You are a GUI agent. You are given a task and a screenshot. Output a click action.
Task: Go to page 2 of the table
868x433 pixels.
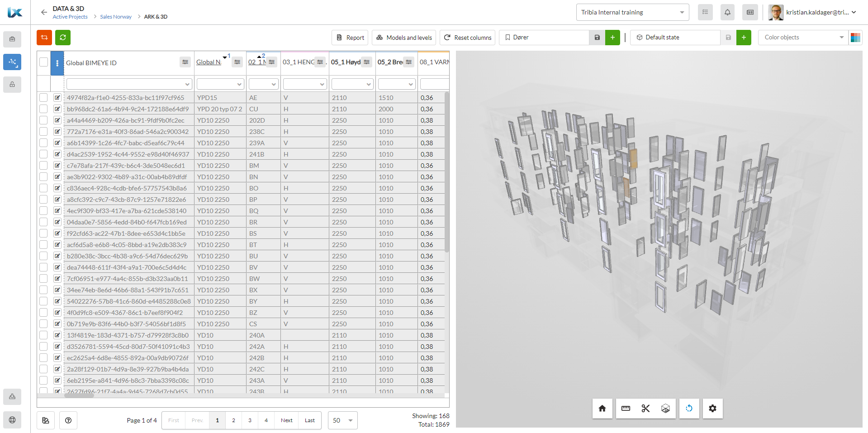point(233,420)
